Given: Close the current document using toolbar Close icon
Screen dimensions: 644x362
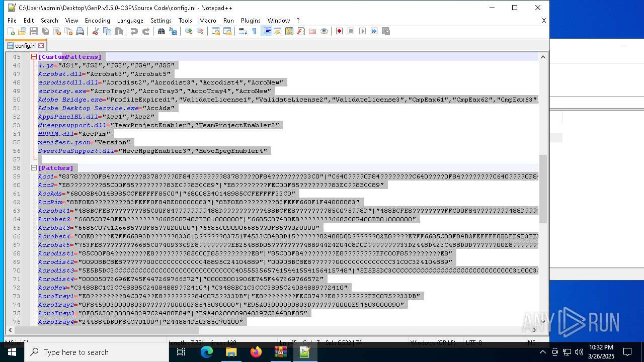Looking at the screenshot, I should click(57, 31).
